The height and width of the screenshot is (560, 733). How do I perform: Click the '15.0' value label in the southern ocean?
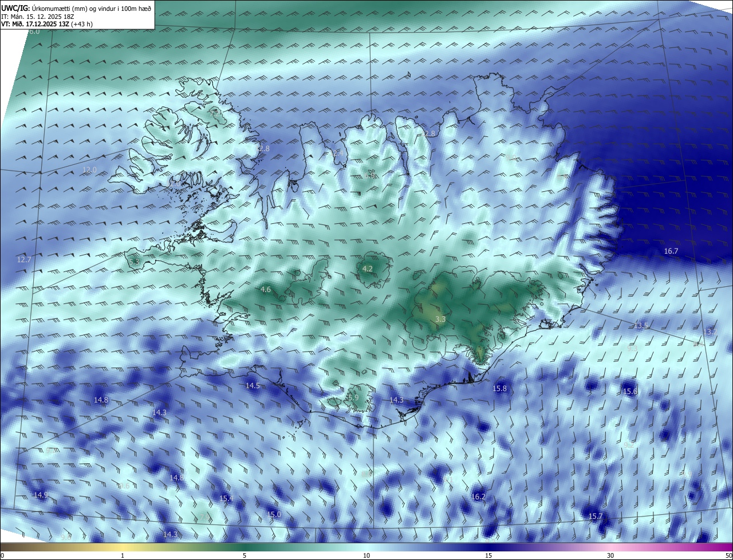coord(274,515)
